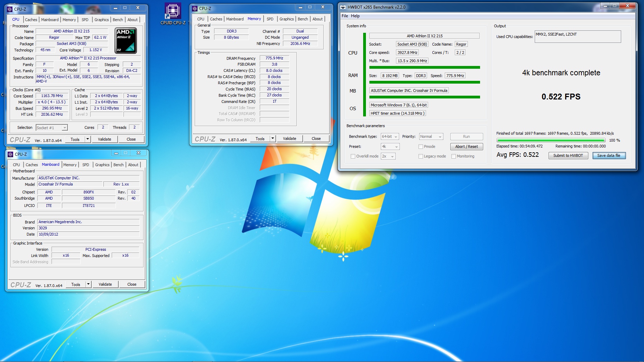Viewport: 644px width, 362px height.
Task: Expand the Tools arrow in the Mainboard window
Action: (x=88, y=284)
